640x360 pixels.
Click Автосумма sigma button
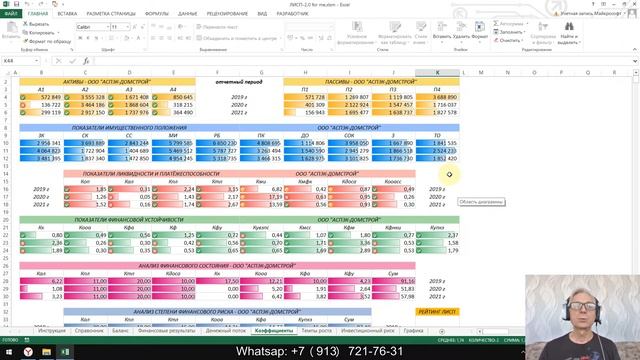pos(509,24)
